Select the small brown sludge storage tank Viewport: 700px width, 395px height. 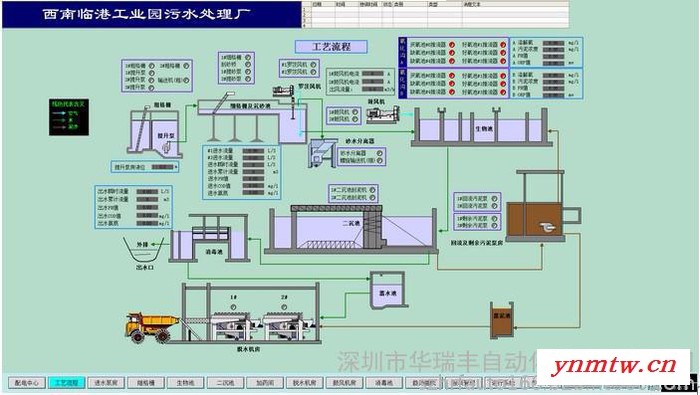tap(502, 320)
